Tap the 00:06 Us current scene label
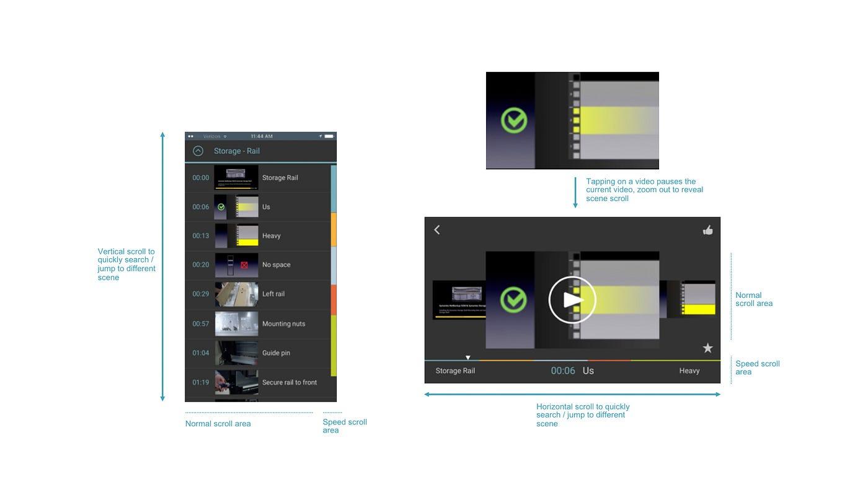 [x=572, y=370]
